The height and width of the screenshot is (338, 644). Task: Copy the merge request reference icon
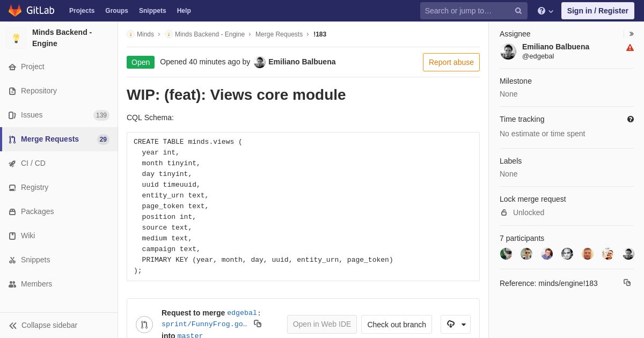click(627, 282)
